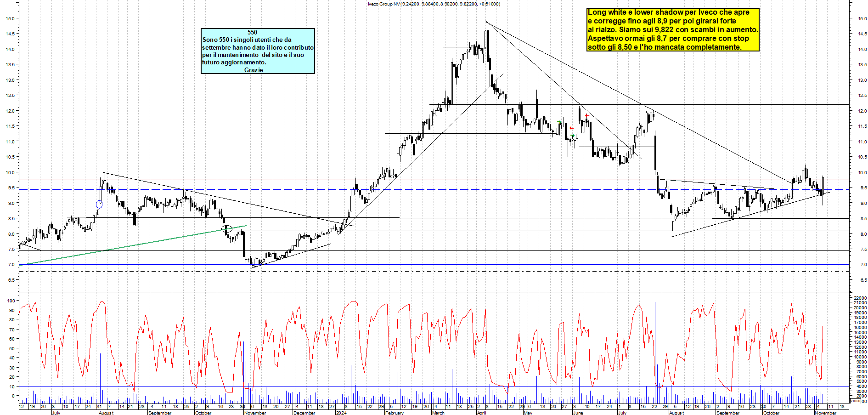Click oscillator scale value 50
Image resolution: width=868 pixels, height=415 pixels.
coord(12,348)
